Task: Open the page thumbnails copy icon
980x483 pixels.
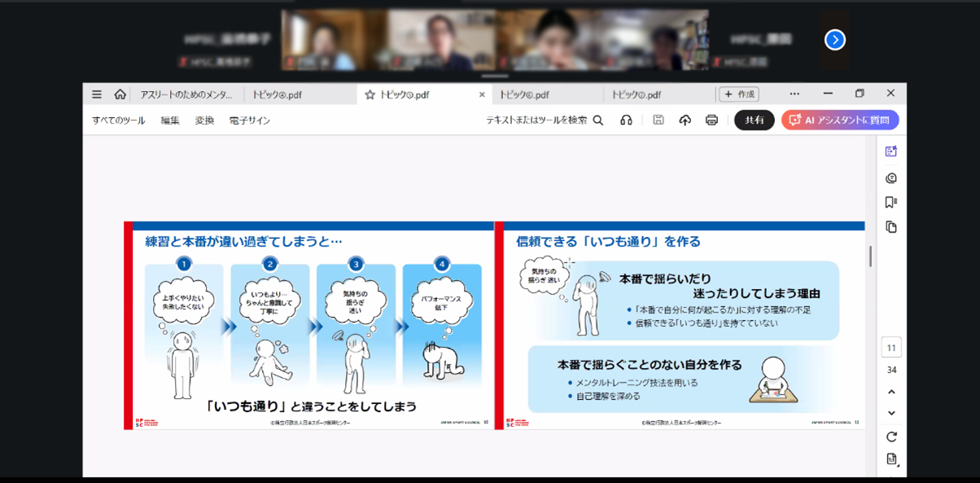Action: point(891,227)
